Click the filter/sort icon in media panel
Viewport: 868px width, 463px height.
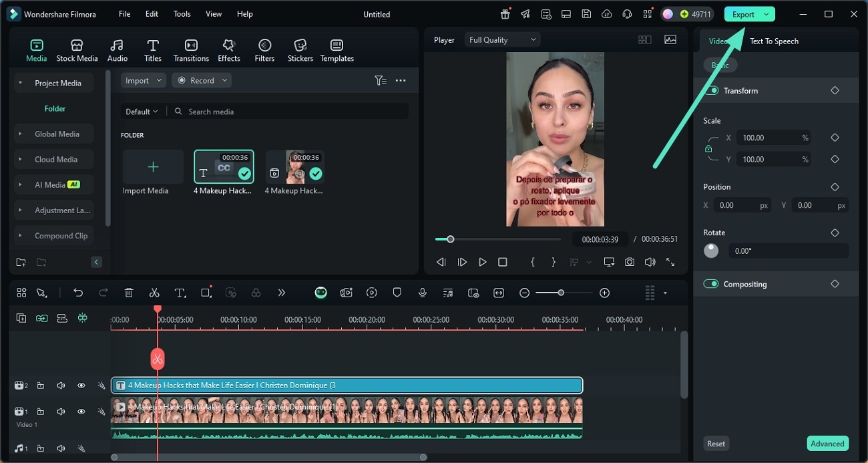point(380,80)
